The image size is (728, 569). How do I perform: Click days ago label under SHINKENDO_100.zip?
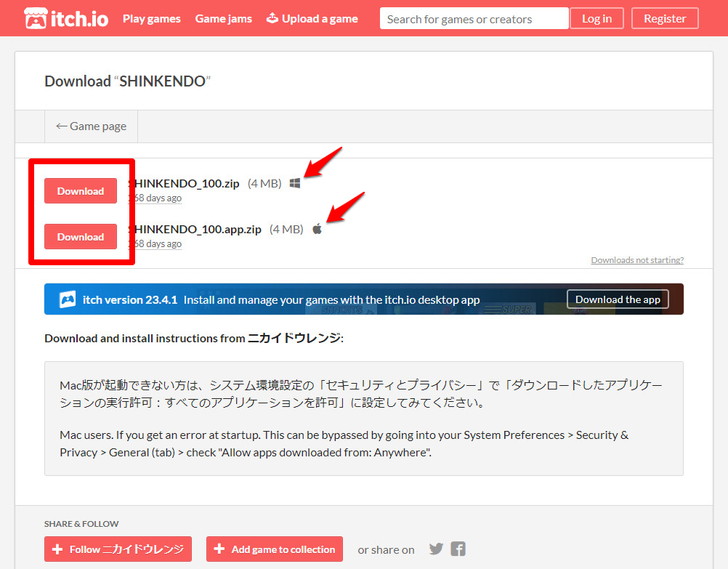coord(156,198)
